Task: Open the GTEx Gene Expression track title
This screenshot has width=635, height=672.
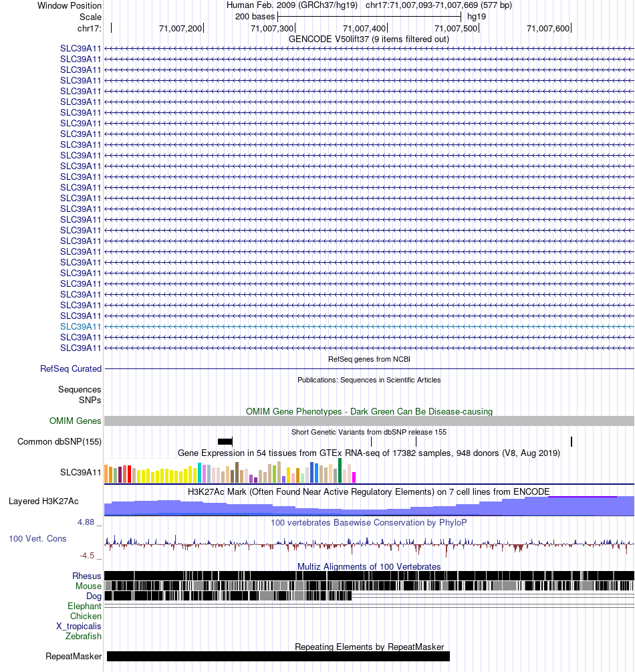Action: coord(369,453)
